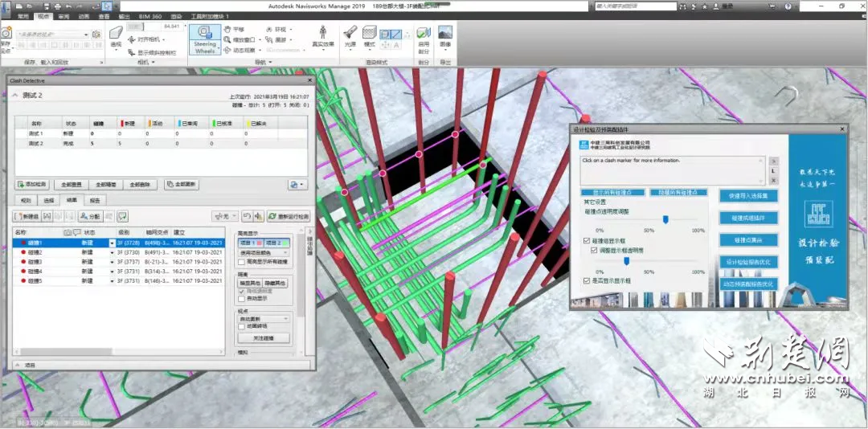The height and width of the screenshot is (429, 868).
Task: Uncheck the clash group display box (碰撞组显示框) checkbox
Action: click(587, 241)
